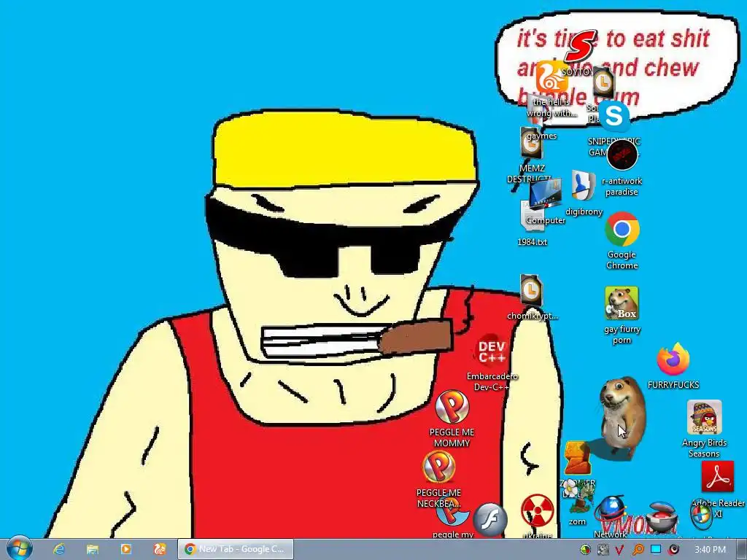Open Angry Birds Seasons shortcut

coord(704,418)
